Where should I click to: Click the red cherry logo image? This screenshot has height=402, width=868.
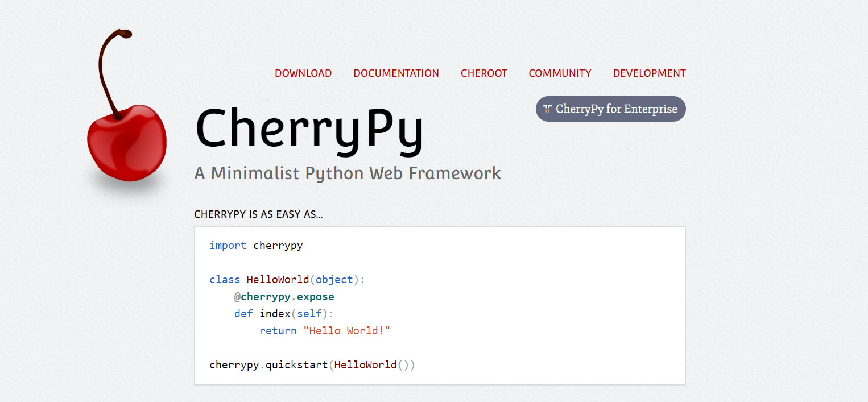pyautogui.click(x=126, y=107)
